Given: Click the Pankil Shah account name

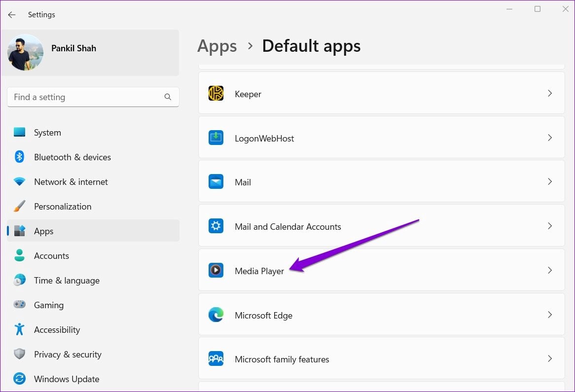Looking at the screenshot, I should [x=73, y=48].
